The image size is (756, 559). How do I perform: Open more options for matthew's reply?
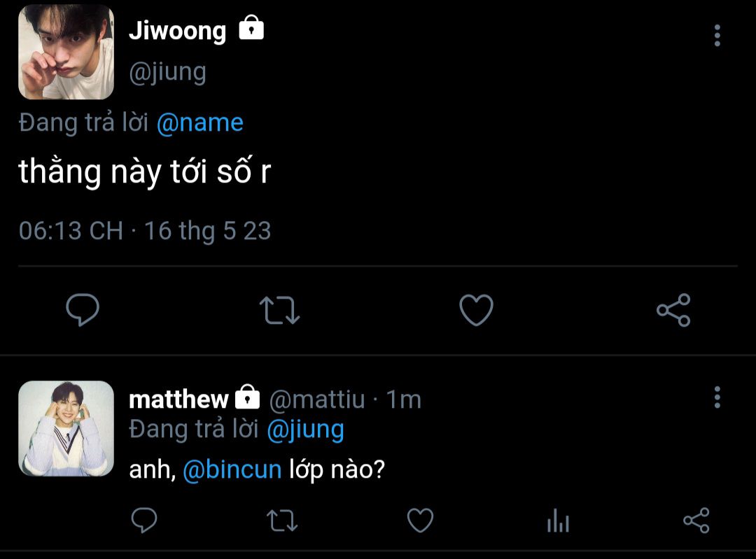click(x=717, y=397)
